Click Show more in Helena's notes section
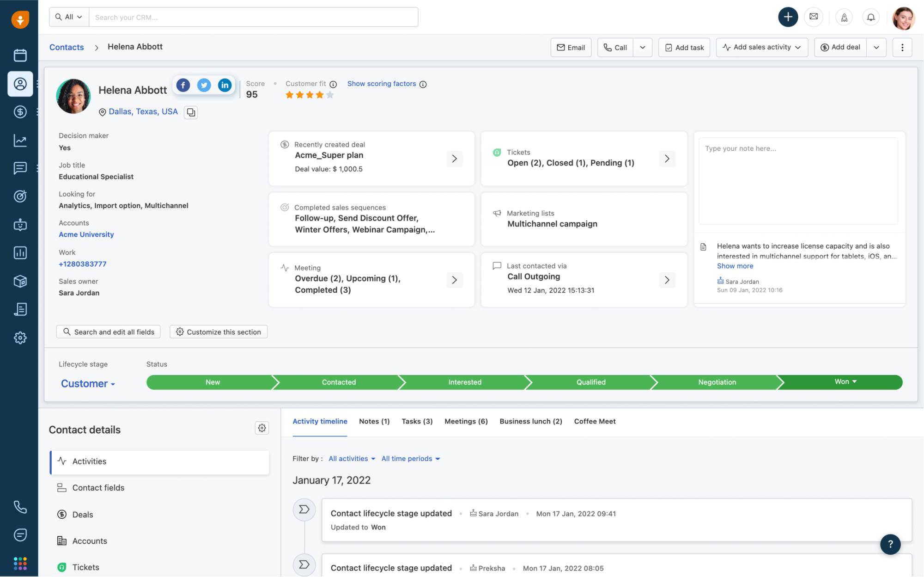 click(x=735, y=266)
